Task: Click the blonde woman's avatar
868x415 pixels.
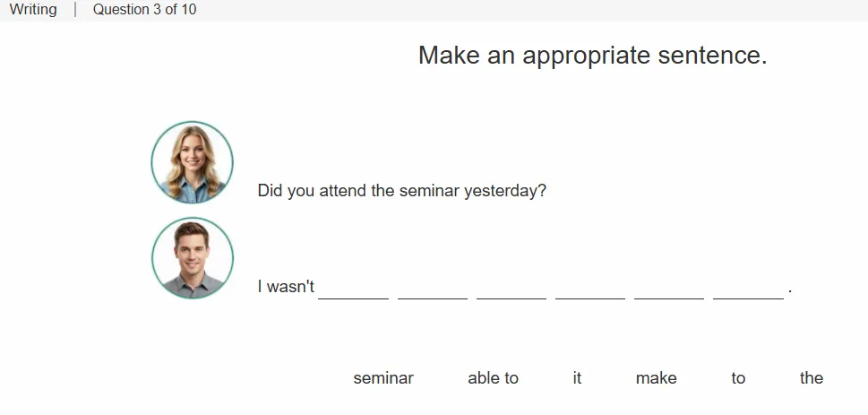Action: 192,162
